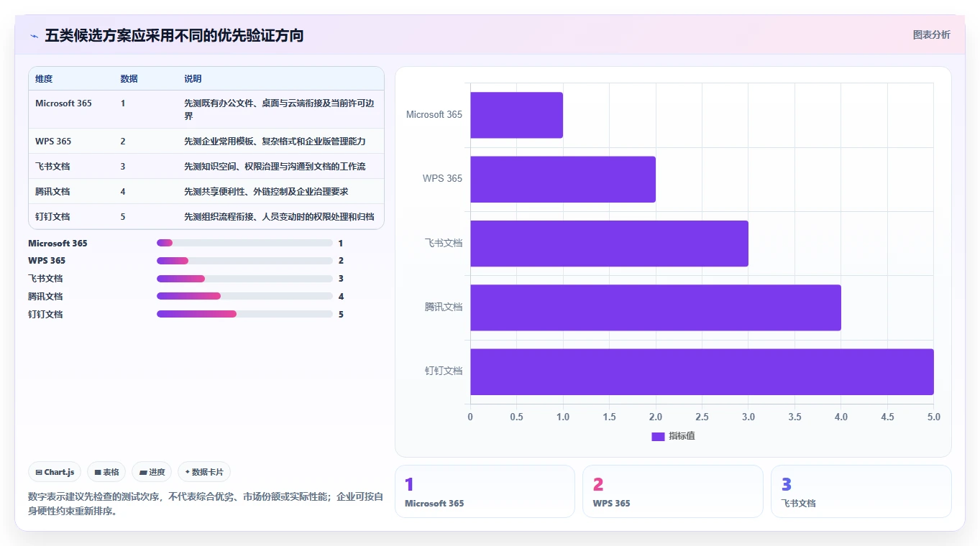Image resolution: width=980 pixels, height=546 pixels.
Task: Click the 进度 tag chip
Action: tap(152, 472)
